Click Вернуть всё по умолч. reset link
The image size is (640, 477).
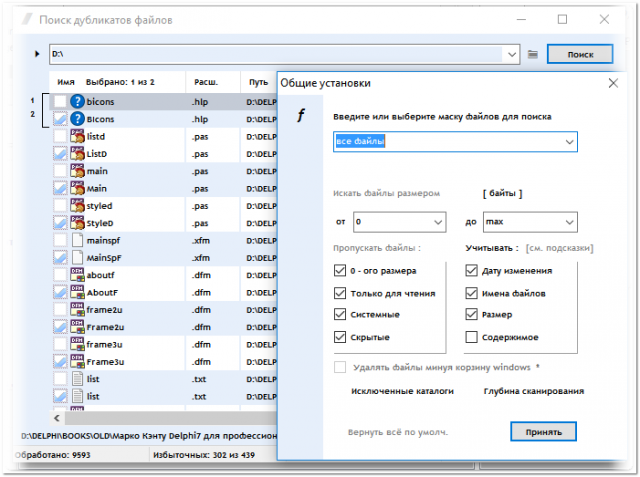pyautogui.click(x=398, y=432)
